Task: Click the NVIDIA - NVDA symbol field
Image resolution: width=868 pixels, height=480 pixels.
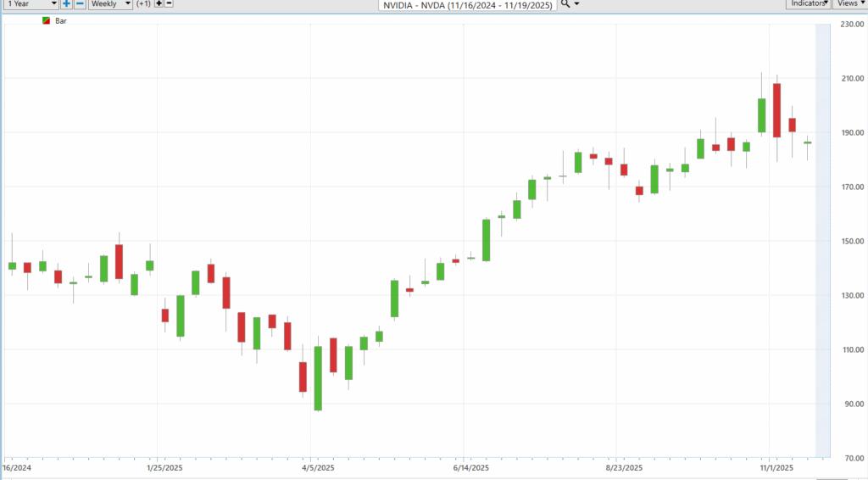Action: point(468,5)
